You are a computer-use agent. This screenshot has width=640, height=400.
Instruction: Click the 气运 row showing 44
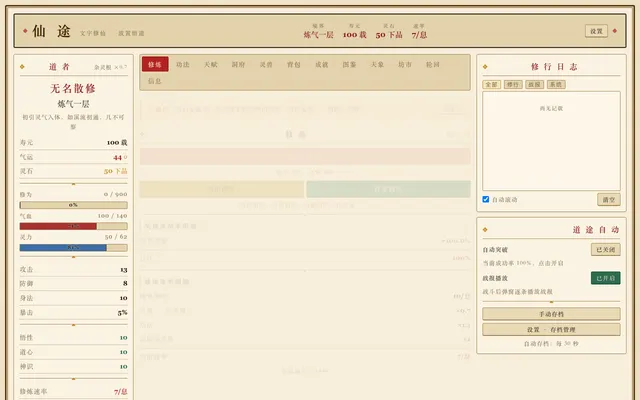(x=73, y=157)
